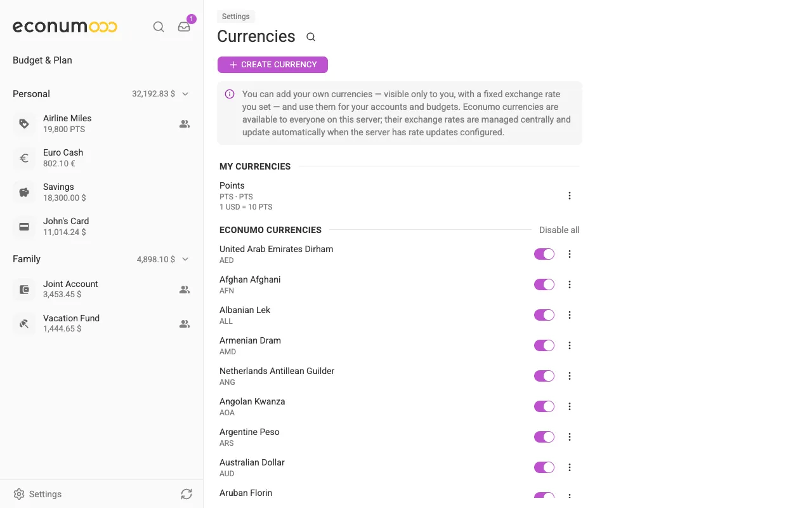Click the Create Currency button
This screenshot has height=508, width=812.
click(x=273, y=65)
